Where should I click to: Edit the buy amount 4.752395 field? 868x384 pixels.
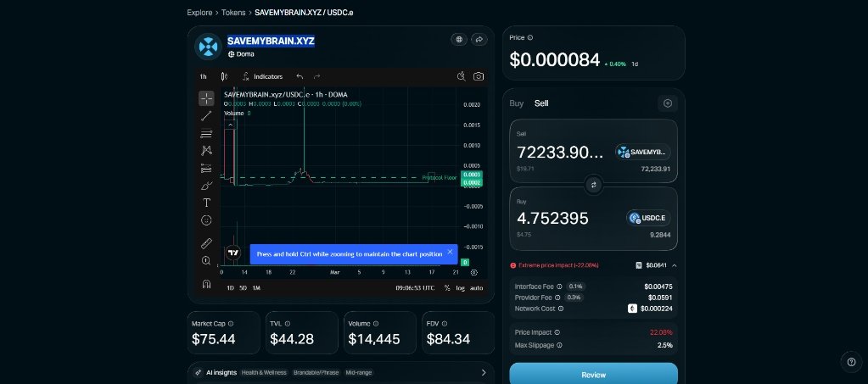coord(552,219)
